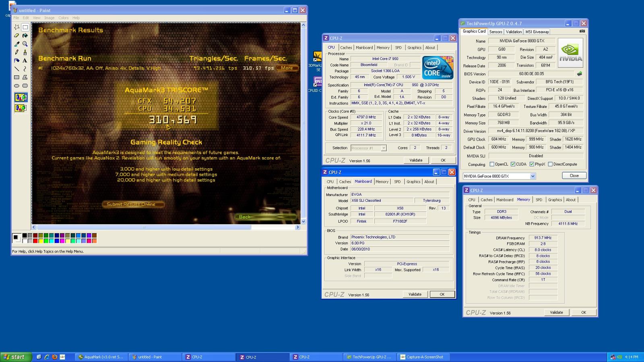Choose the Pencil tool in Paint
Viewport: 644px width, 362px height.
pyautogui.click(x=17, y=52)
